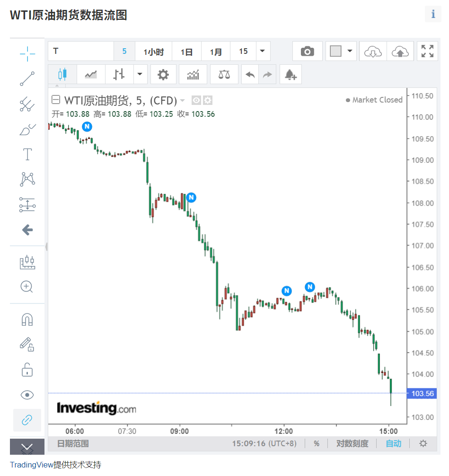Open the indicators menu icon
The width and height of the screenshot is (449, 476).
click(193, 74)
